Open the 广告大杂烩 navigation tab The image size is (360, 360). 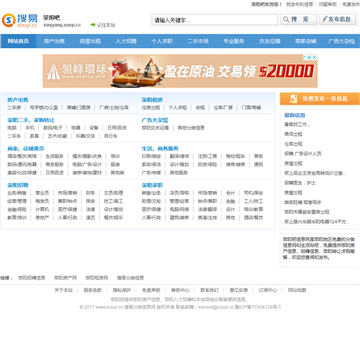coord(342,41)
